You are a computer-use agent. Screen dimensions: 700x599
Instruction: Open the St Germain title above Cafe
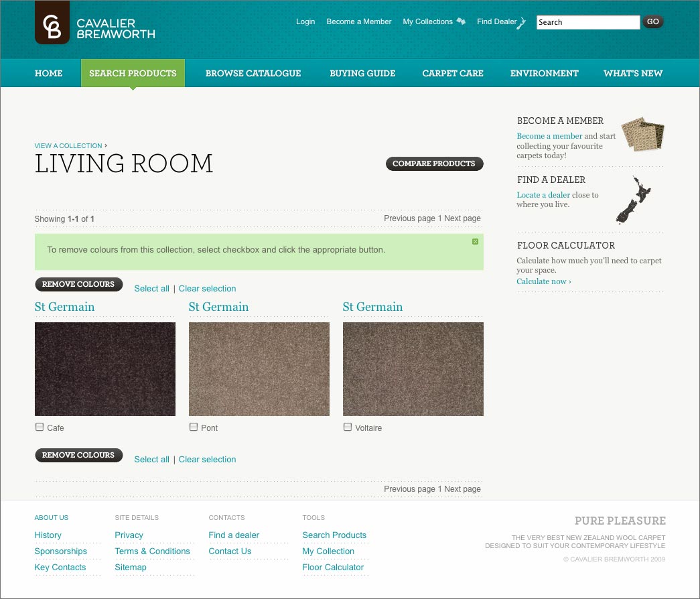point(64,307)
